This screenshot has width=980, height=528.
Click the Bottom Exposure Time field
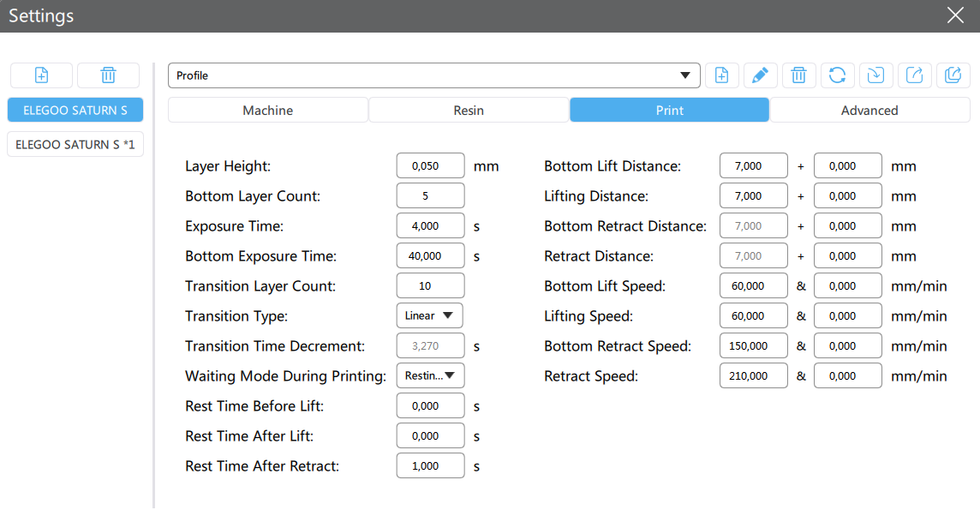tap(430, 256)
